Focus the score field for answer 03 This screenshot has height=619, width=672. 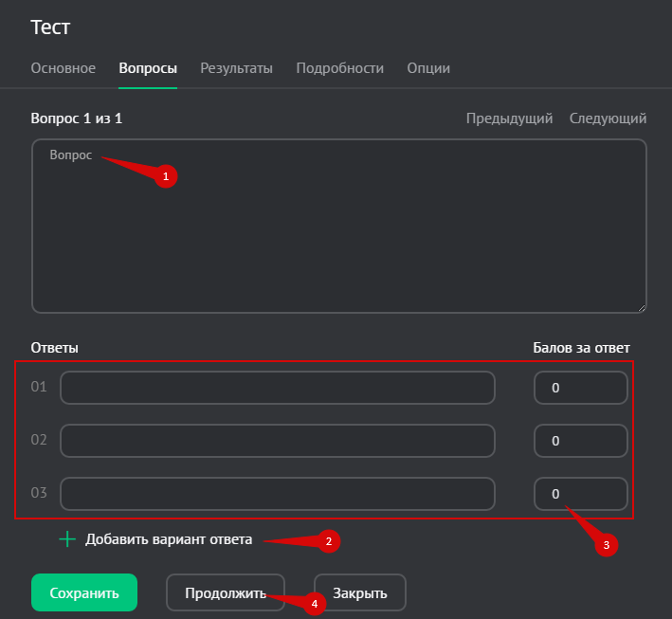click(x=580, y=494)
